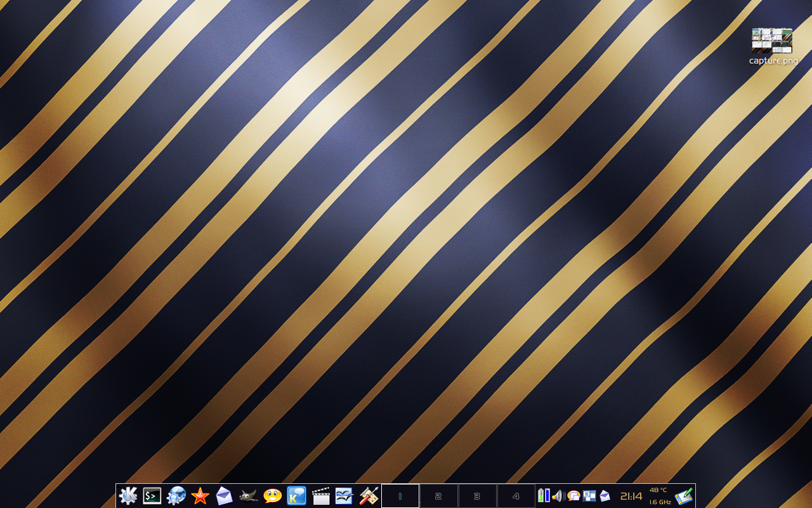This screenshot has height=508, width=812.
Task: Click the battery monitor tray icon
Action: pos(544,496)
